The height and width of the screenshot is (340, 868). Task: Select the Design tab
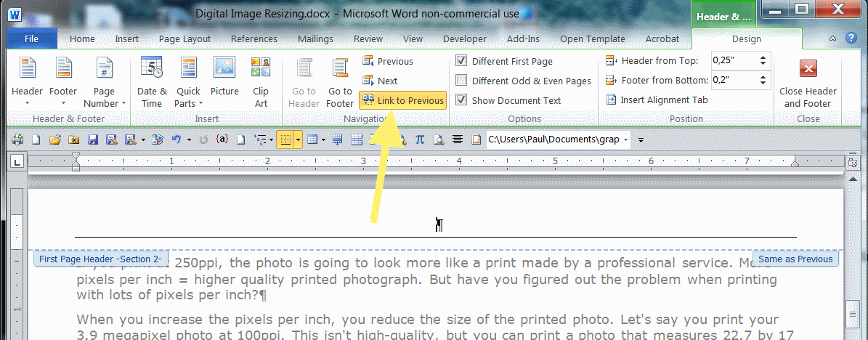point(746,39)
